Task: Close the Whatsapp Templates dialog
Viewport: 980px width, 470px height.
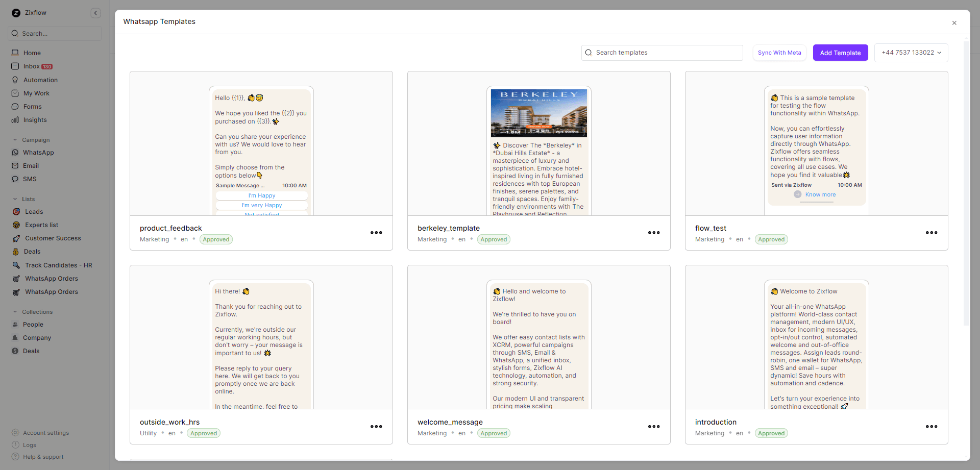Action: pos(954,23)
